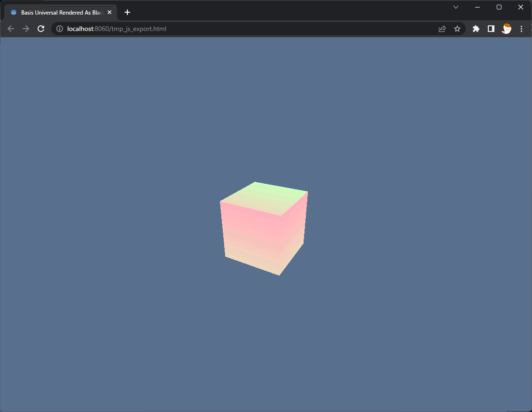Image resolution: width=532 pixels, height=412 pixels.
Task: Share the current page
Action: pyautogui.click(x=442, y=29)
